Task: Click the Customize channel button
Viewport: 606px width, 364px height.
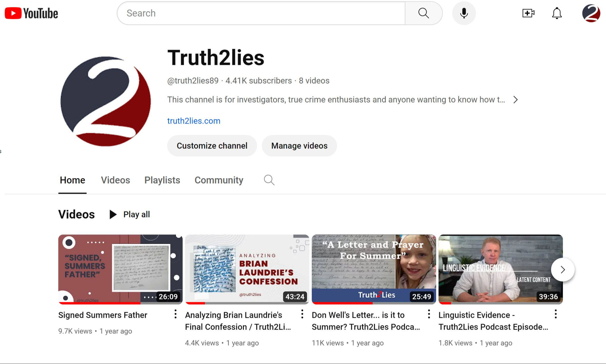Action: 212,146
